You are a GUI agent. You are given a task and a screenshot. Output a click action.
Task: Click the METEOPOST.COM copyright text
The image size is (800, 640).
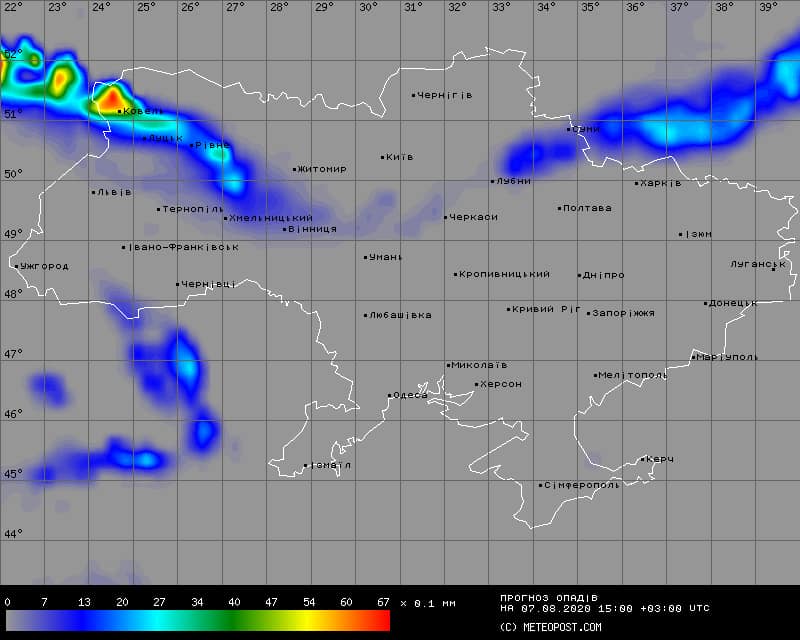pyautogui.click(x=550, y=627)
